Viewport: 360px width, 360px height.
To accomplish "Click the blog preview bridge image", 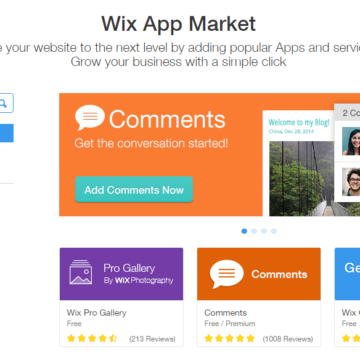I will click(x=302, y=178).
